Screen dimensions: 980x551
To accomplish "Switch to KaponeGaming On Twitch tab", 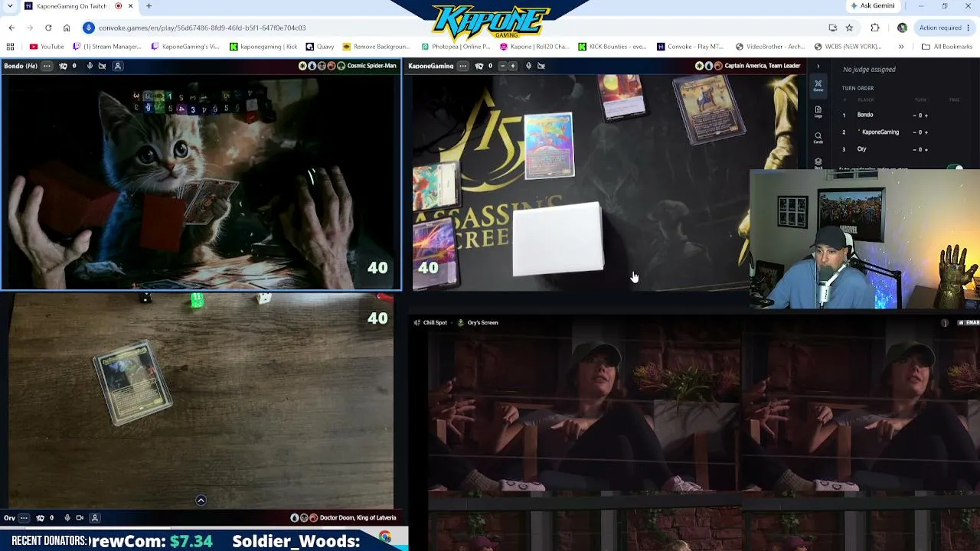I will pyautogui.click(x=72, y=6).
